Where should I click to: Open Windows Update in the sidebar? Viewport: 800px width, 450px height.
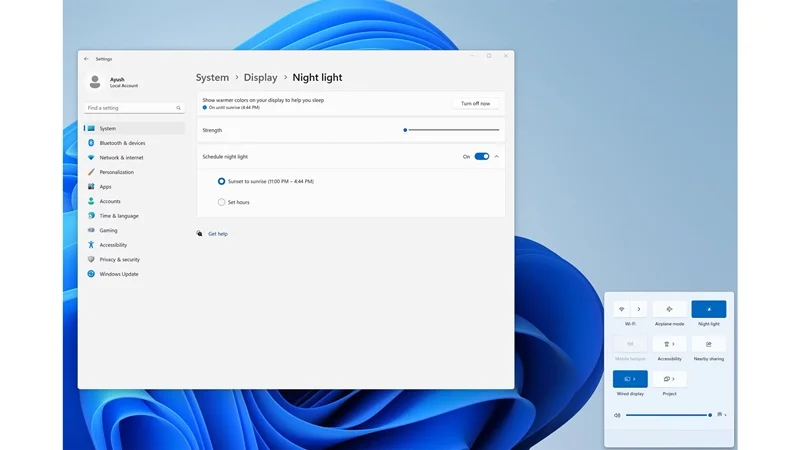point(134,274)
